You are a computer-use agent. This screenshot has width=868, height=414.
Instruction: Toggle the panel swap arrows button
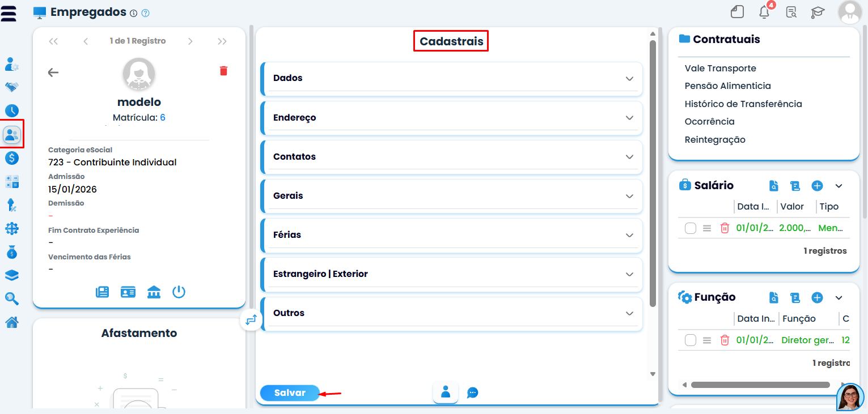[x=251, y=320]
